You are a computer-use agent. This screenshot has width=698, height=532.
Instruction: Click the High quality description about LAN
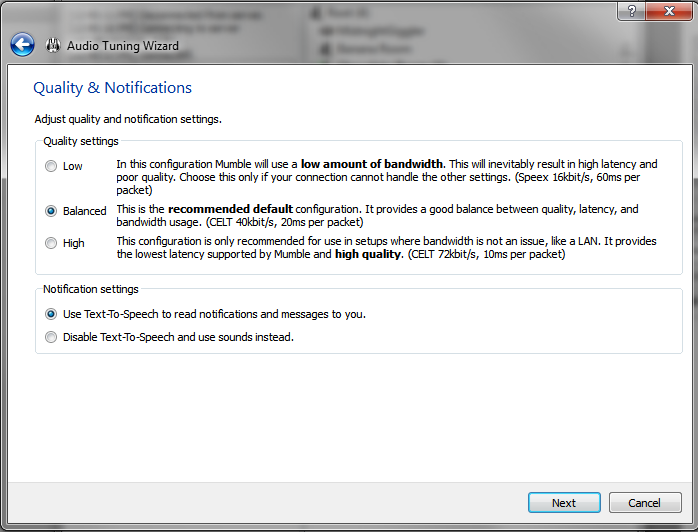point(386,248)
